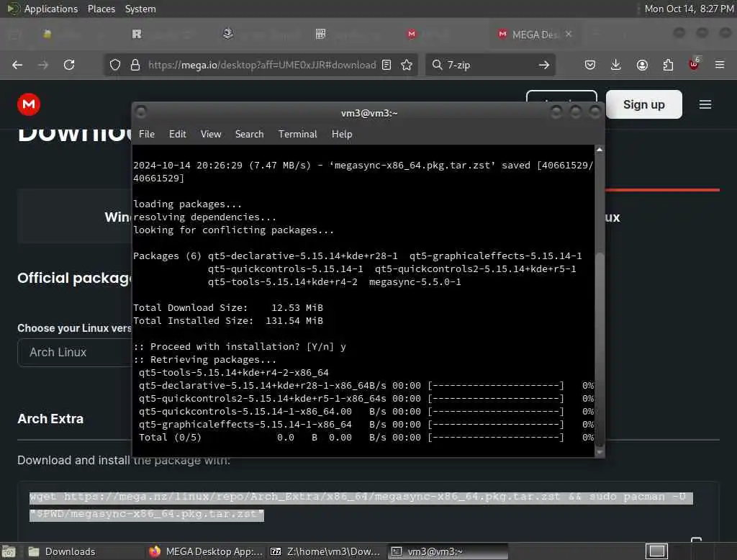
Task: Open uBlock Origin extension icon
Action: pyautogui.click(x=694, y=64)
